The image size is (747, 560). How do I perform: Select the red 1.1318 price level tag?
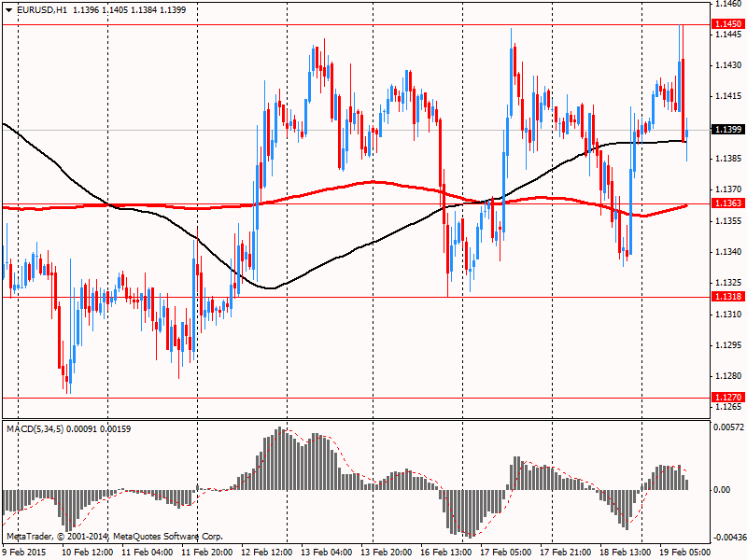(x=727, y=297)
